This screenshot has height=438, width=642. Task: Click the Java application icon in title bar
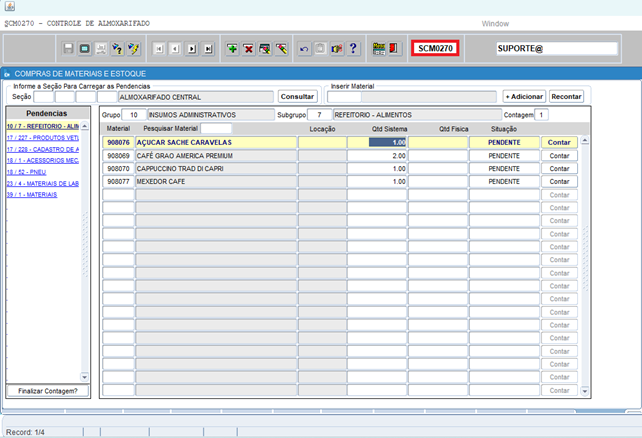pyautogui.click(x=10, y=6)
